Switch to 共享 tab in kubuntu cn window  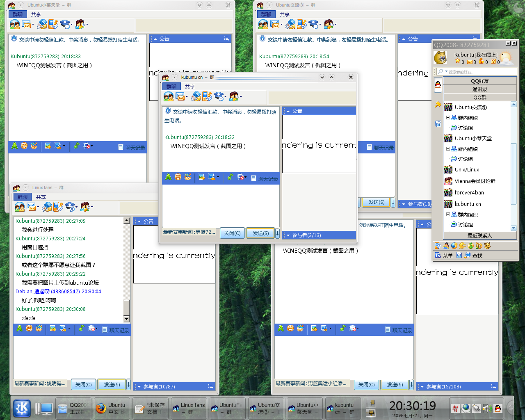coord(189,87)
